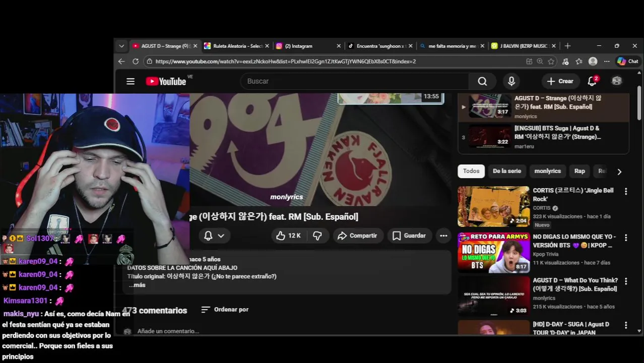The image size is (644, 363).
Task: Close the Instagram tab
Action: coord(339,46)
